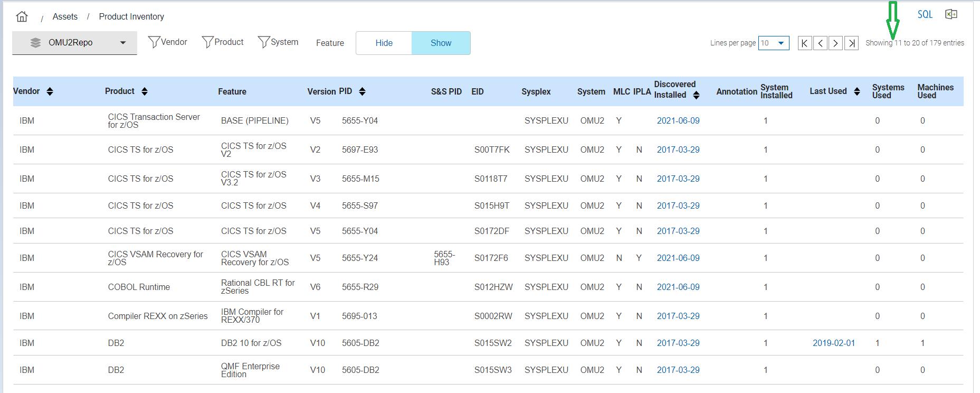
Task: Select CICS TS for z/OS V3.2 feature
Action: (x=254, y=179)
